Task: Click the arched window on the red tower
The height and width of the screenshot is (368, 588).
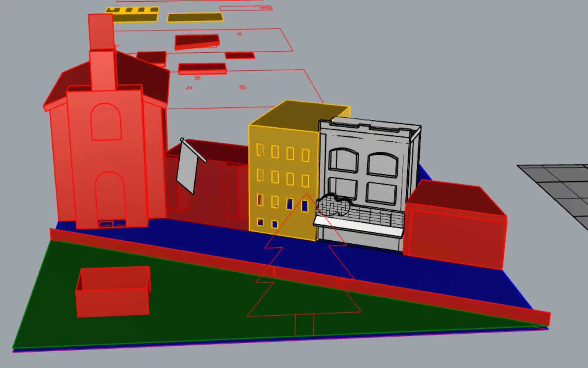Action: click(x=106, y=122)
